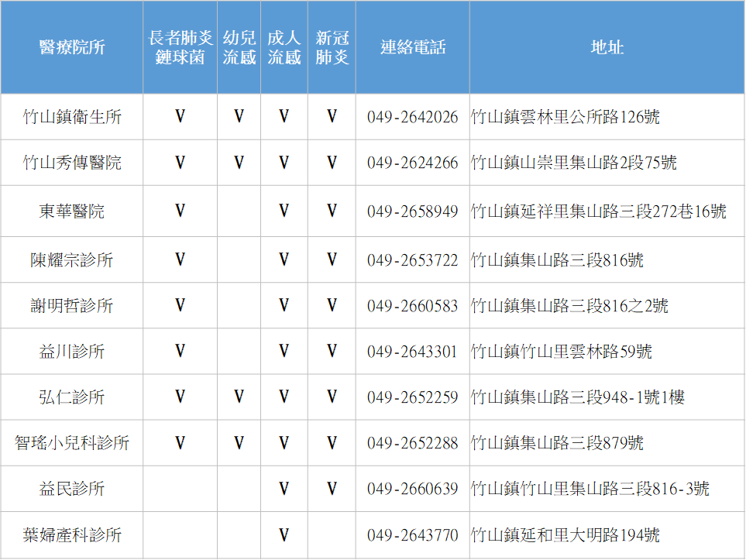Image resolution: width=746 pixels, height=560 pixels.
Task: Click address 竹山鎮集山路三段879號
Action: (557, 443)
